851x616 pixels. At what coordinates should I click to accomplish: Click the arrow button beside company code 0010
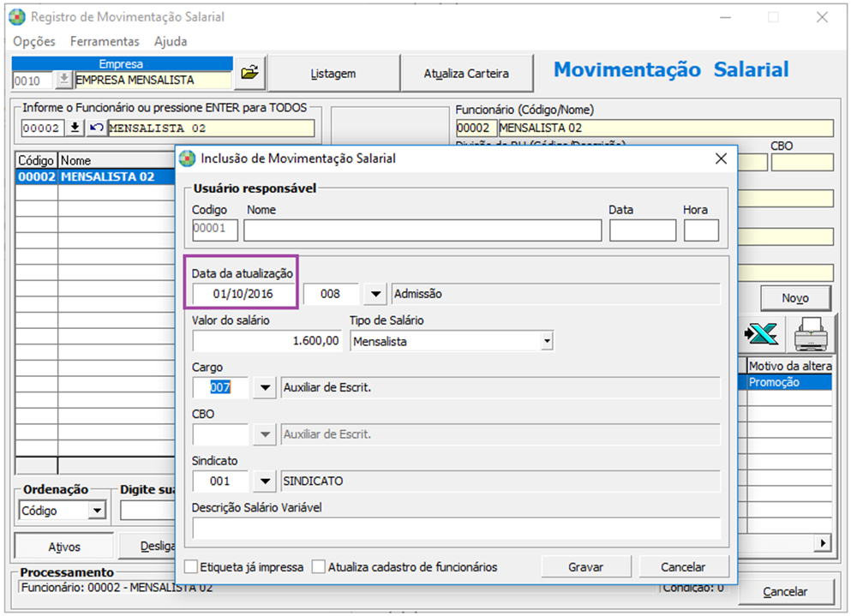[63, 81]
